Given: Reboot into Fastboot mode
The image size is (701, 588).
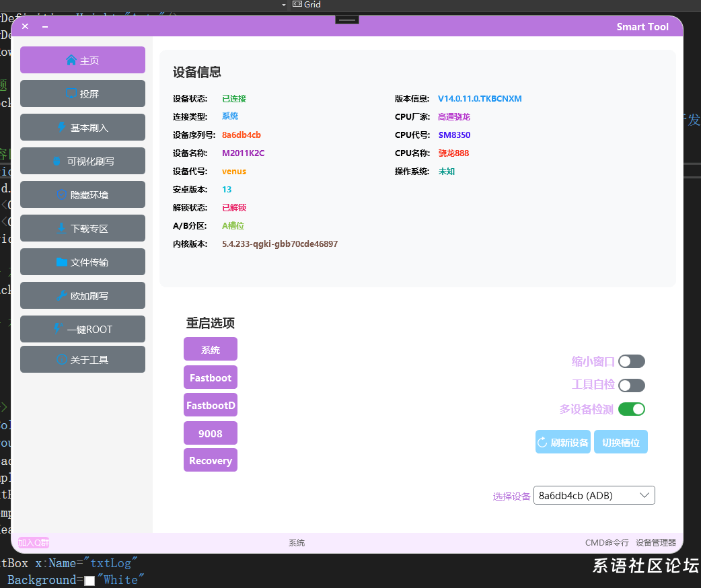Looking at the screenshot, I should pos(210,377).
